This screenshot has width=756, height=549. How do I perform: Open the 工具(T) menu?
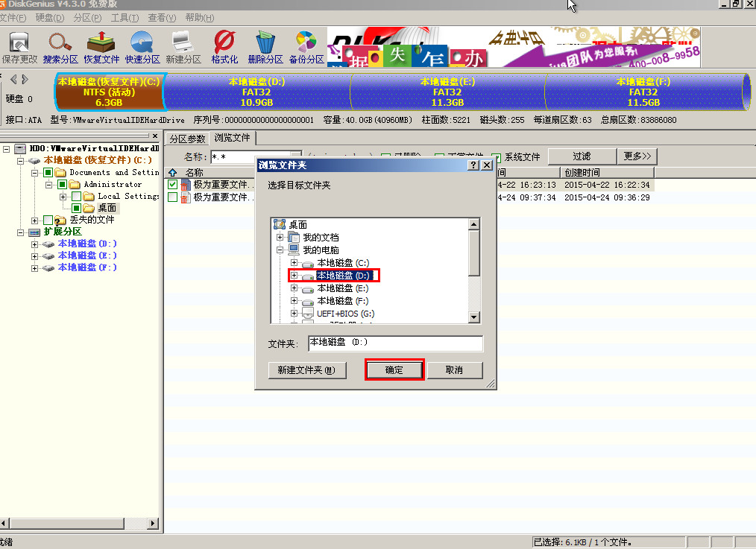coord(124,17)
